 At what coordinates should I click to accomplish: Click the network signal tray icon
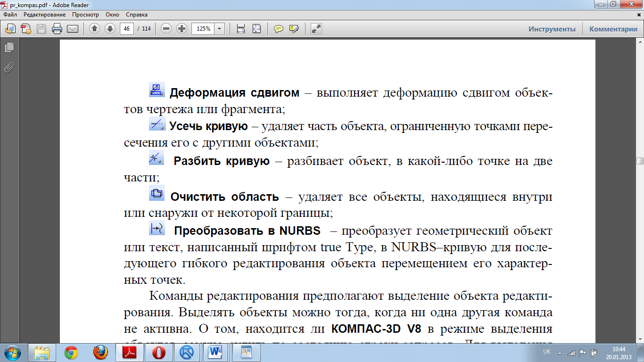coord(571,352)
